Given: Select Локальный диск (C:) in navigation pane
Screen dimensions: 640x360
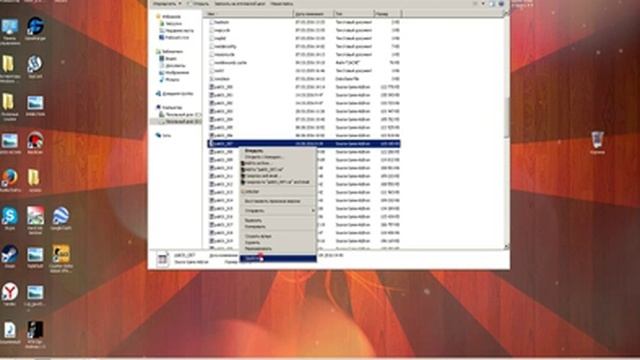Looking at the screenshot, I should click(180, 115).
